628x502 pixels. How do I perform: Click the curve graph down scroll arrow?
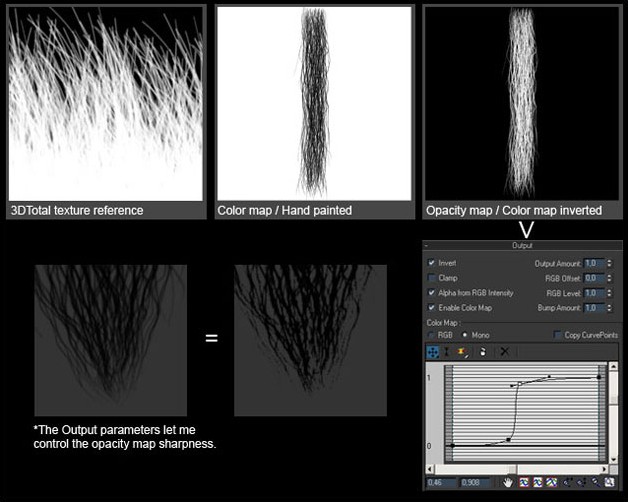pos(613,460)
